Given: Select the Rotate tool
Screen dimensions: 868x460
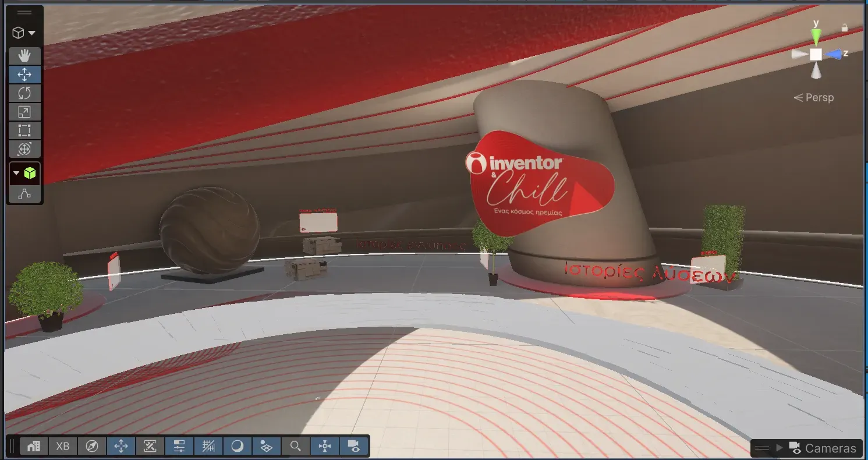Looking at the screenshot, I should click(24, 93).
